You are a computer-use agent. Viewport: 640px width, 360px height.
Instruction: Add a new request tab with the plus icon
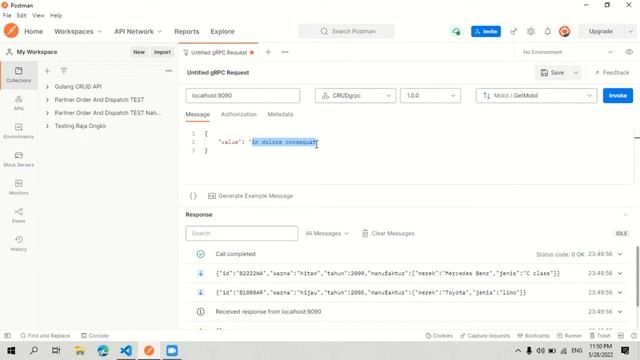click(x=268, y=52)
